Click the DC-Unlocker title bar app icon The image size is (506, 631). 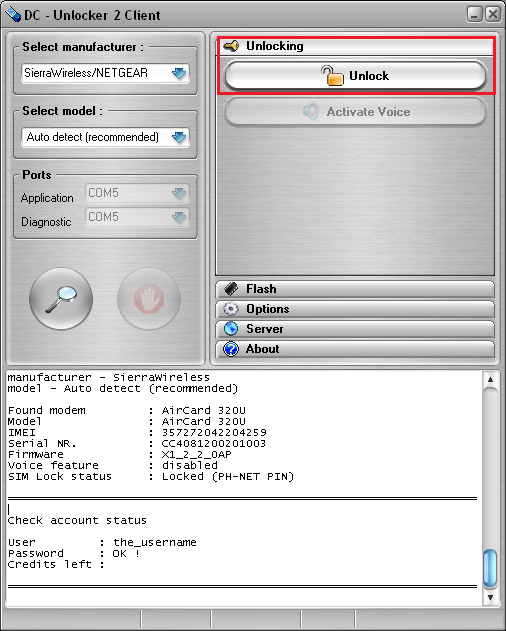click(x=13, y=14)
